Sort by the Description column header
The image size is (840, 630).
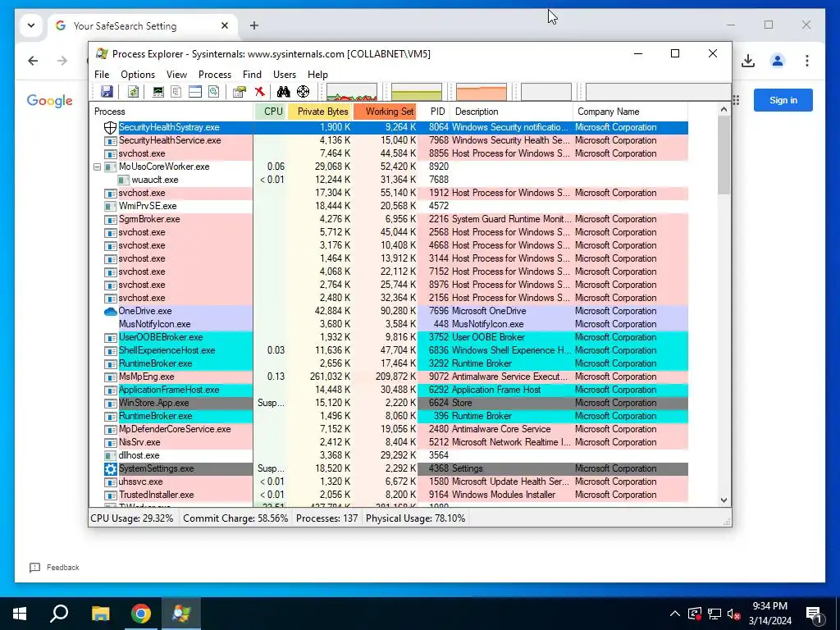click(x=512, y=112)
